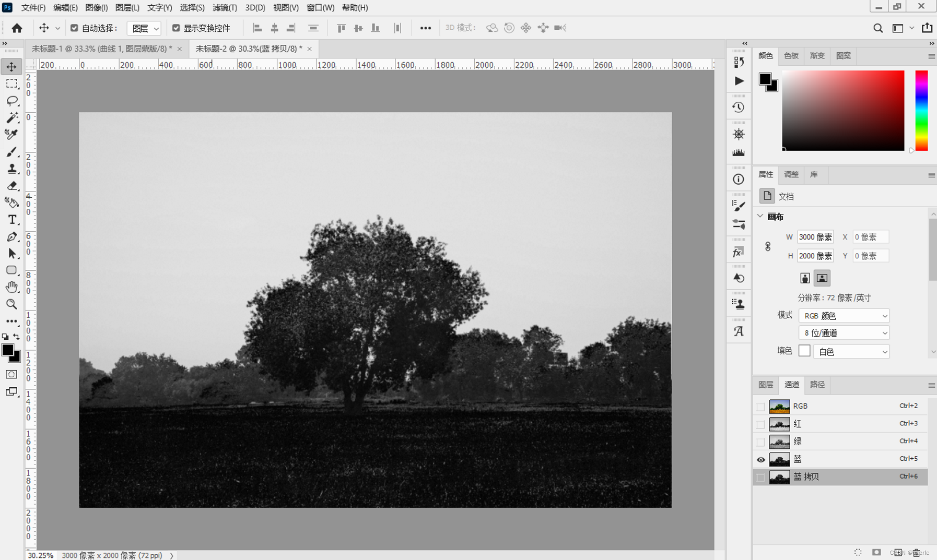Select the Rounded Rectangle shape tool

coord(11,270)
